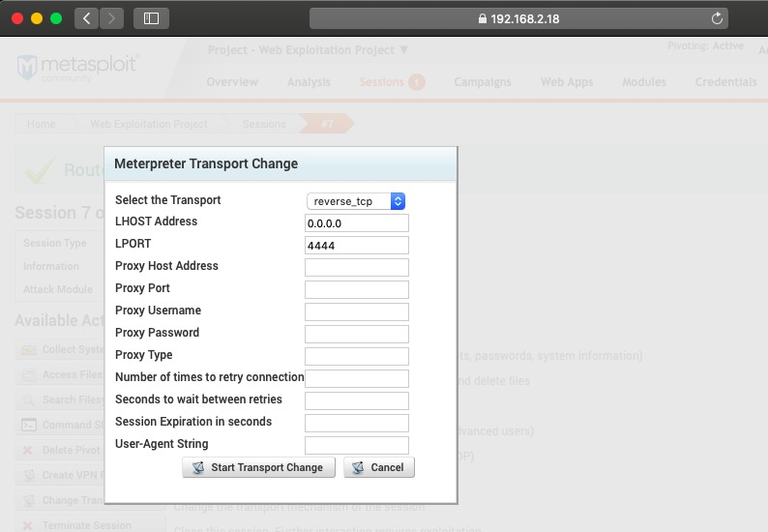768x532 pixels.
Task: Click the Delete Pivot red X icon
Action: click(x=28, y=450)
